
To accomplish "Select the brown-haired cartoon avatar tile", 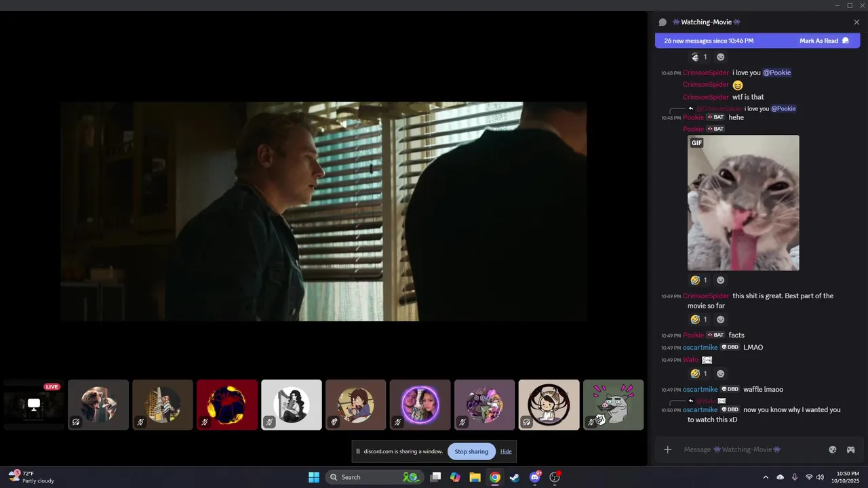I will coord(356,405).
